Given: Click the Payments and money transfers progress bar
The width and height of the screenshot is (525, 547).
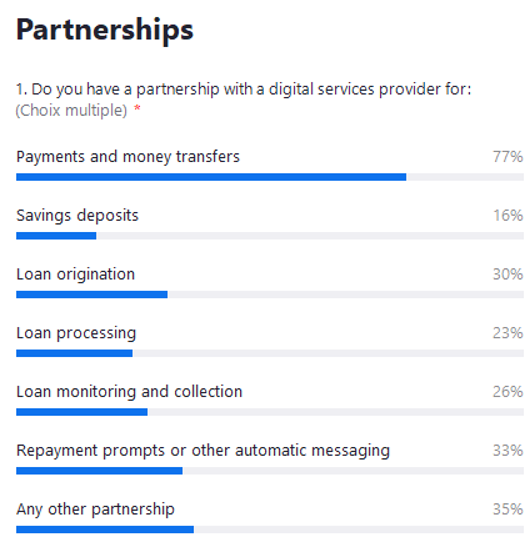Looking at the screenshot, I should click(270, 177).
